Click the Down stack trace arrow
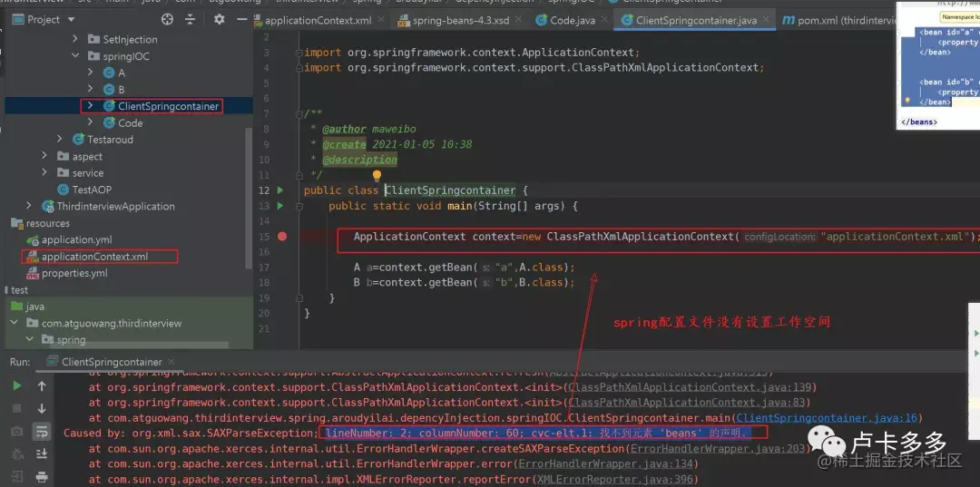 [x=42, y=409]
